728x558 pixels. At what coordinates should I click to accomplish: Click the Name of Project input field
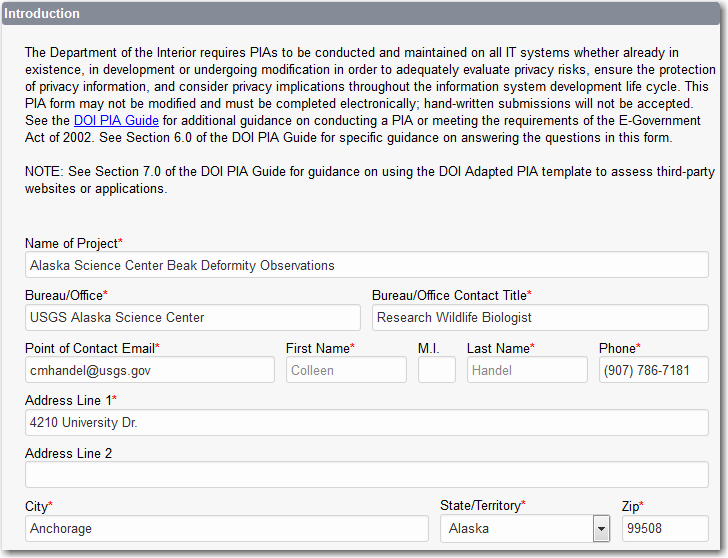(367, 265)
